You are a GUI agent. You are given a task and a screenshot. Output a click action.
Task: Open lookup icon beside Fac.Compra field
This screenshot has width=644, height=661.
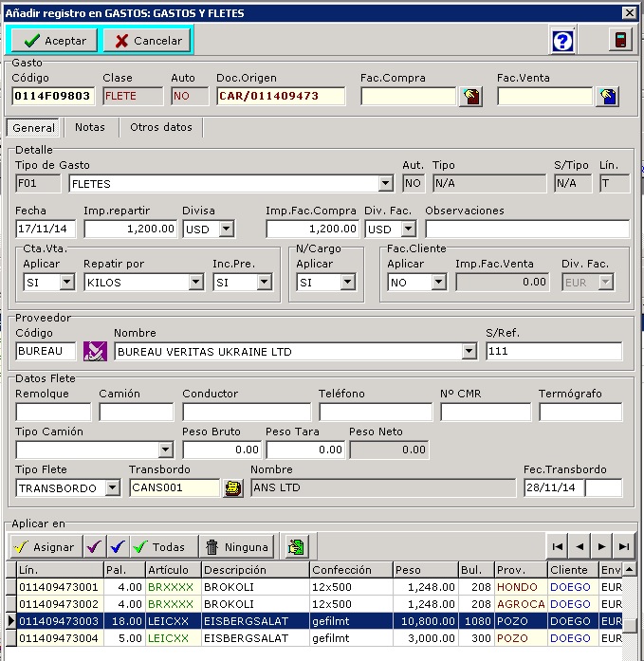click(x=470, y=96)
